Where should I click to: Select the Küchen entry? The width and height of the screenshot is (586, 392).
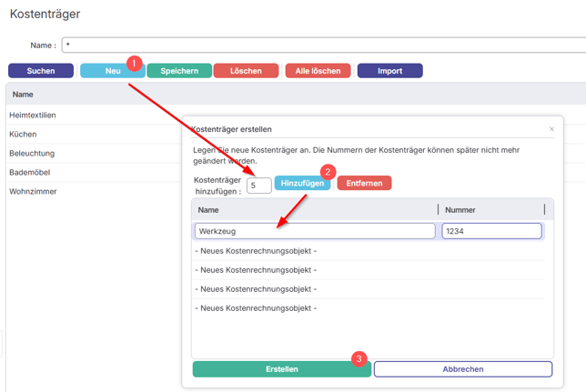23,134
